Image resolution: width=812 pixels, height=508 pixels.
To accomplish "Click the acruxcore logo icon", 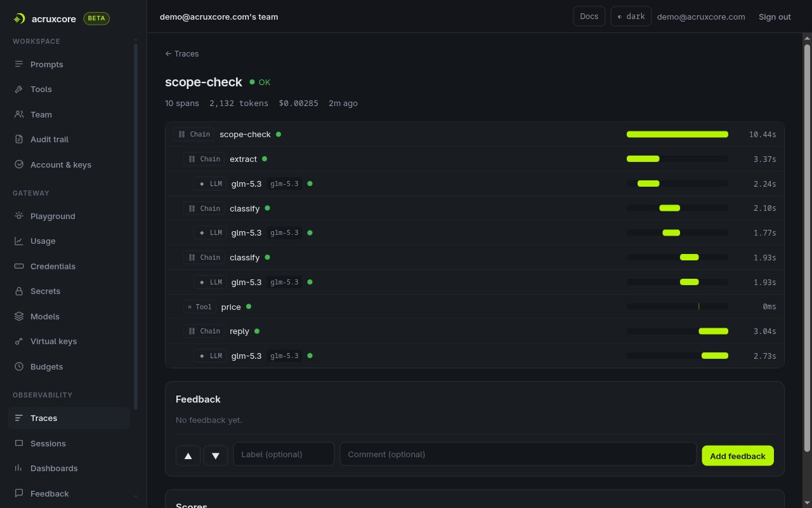I will coord(20,18).
